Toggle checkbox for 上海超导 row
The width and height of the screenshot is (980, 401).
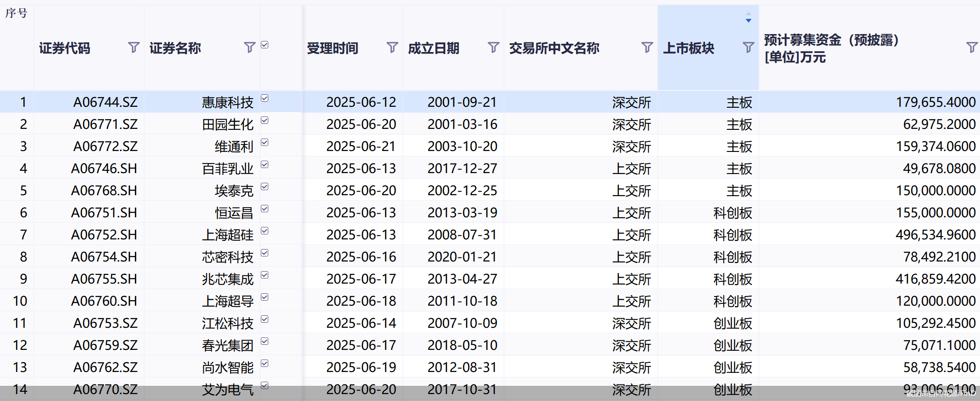tap(265, 297)
